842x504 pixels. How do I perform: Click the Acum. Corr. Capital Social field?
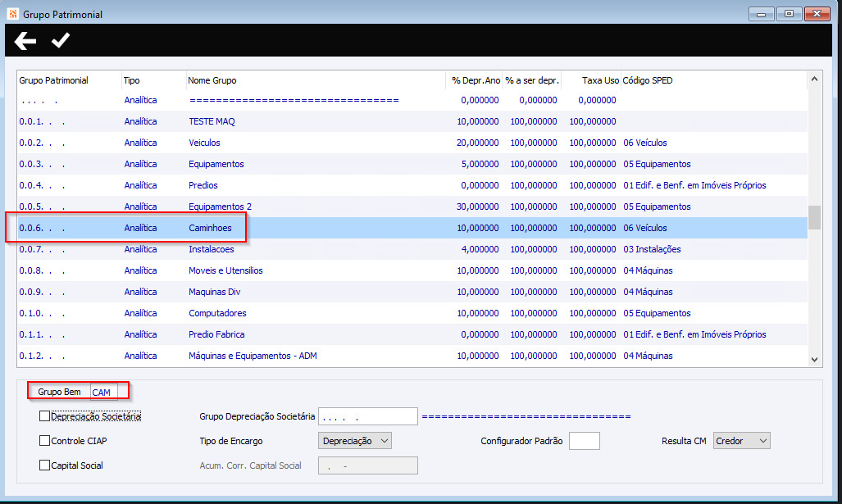368,465
